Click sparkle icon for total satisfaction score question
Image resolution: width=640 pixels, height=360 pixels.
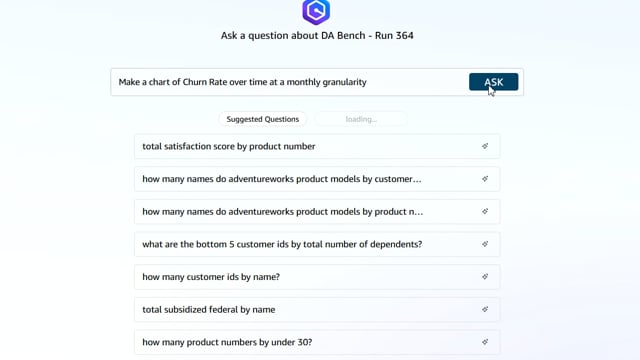pos(485,146)
